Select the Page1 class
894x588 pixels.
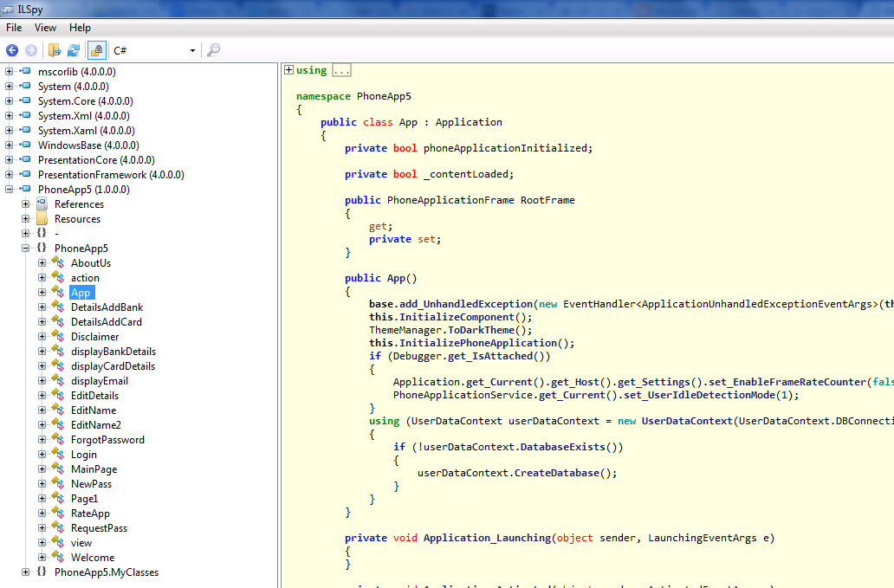[x=84, y=499]
